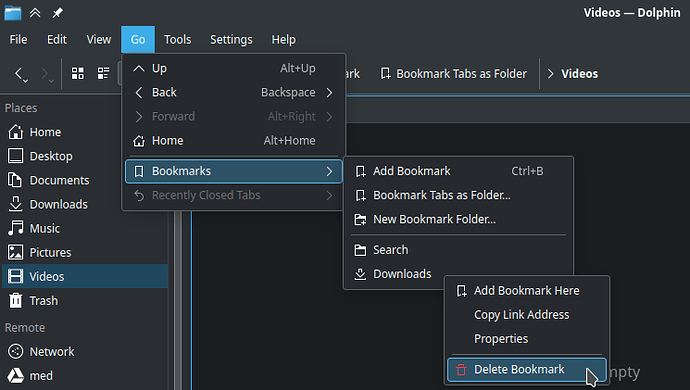This screenshot has width=690, height=390.
Task: Open the med remote drive entry
Action: [x=84, y=376]
